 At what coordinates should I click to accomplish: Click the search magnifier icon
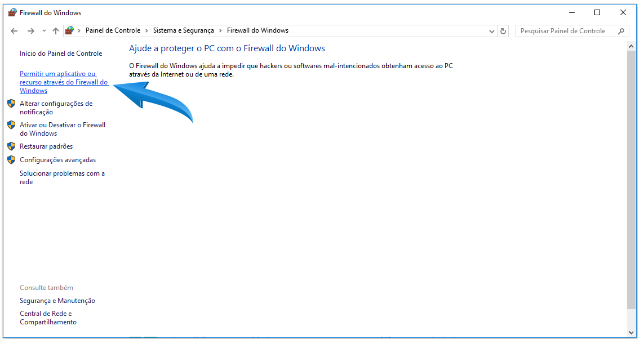[x=621, y=31]
